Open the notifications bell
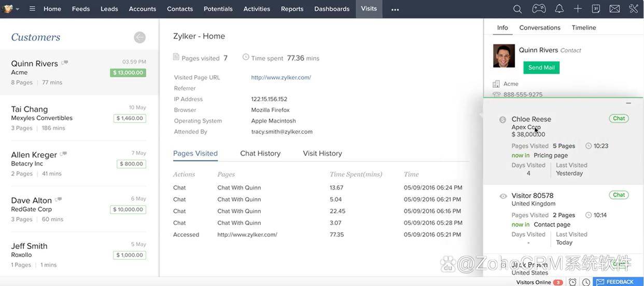Screen dimensions: 644x286 [x=559, y=9]
